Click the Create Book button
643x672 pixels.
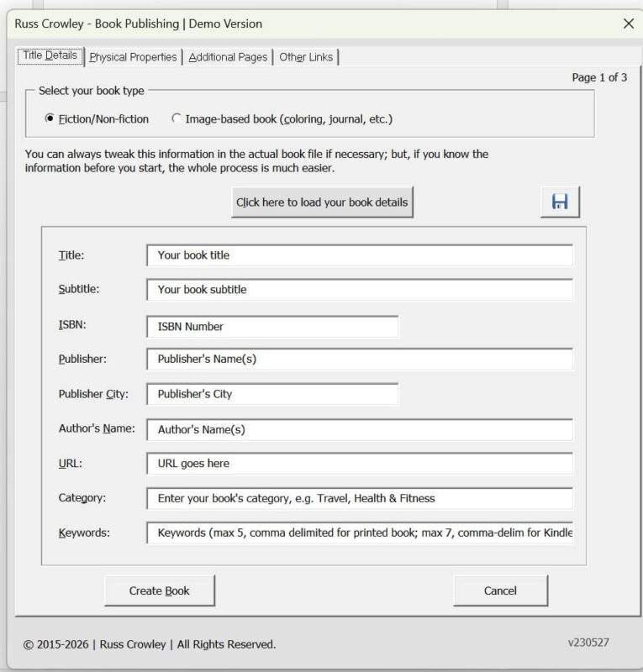click(x=160, y=591)
